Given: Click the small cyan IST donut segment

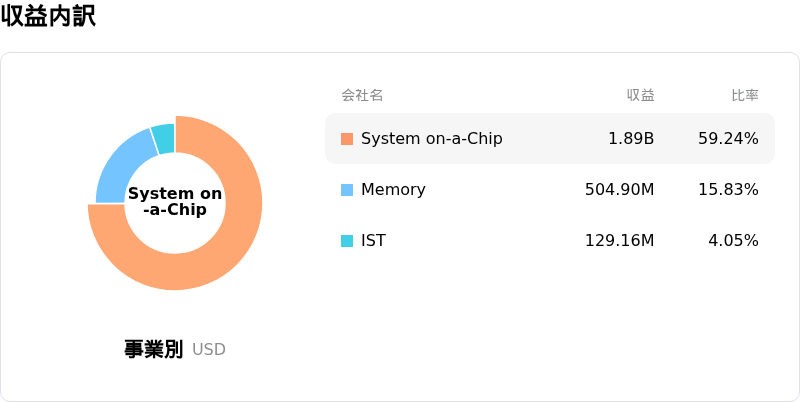Looking at the screenshot, I should coord(164,138).
